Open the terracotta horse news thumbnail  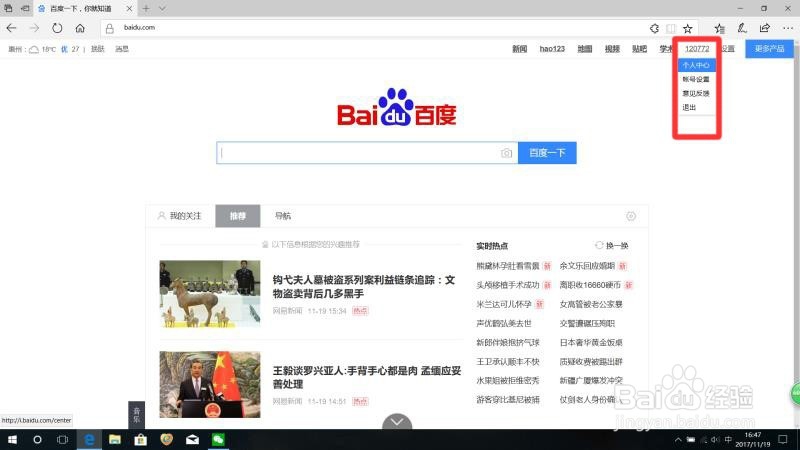pos(210,294)
